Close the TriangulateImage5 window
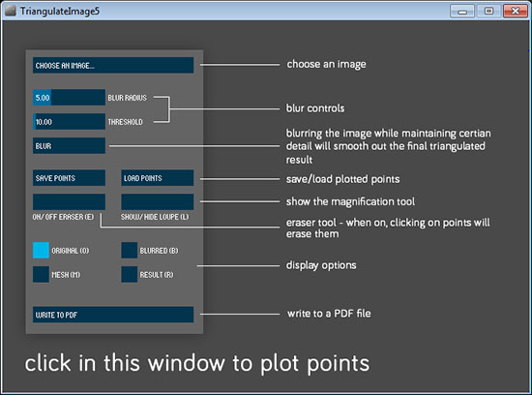The width and height of the screenshot is (532, 395). point(515,12)
